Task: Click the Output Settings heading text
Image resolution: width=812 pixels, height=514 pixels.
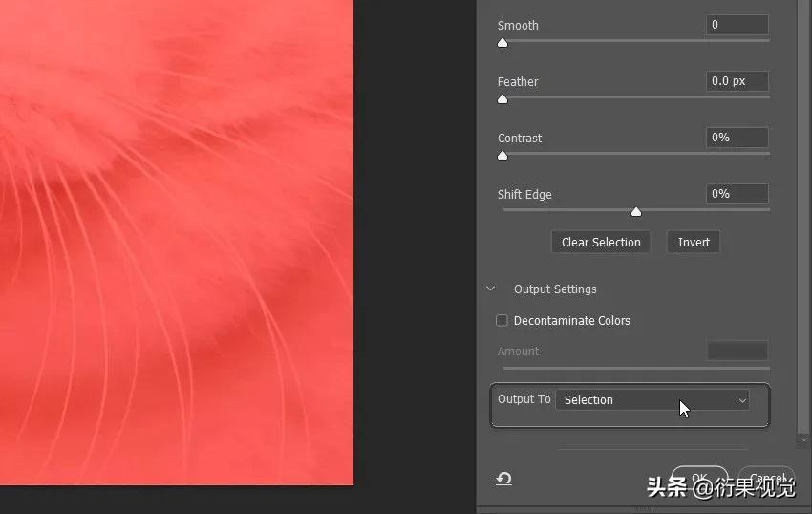Action: point(555,289)
